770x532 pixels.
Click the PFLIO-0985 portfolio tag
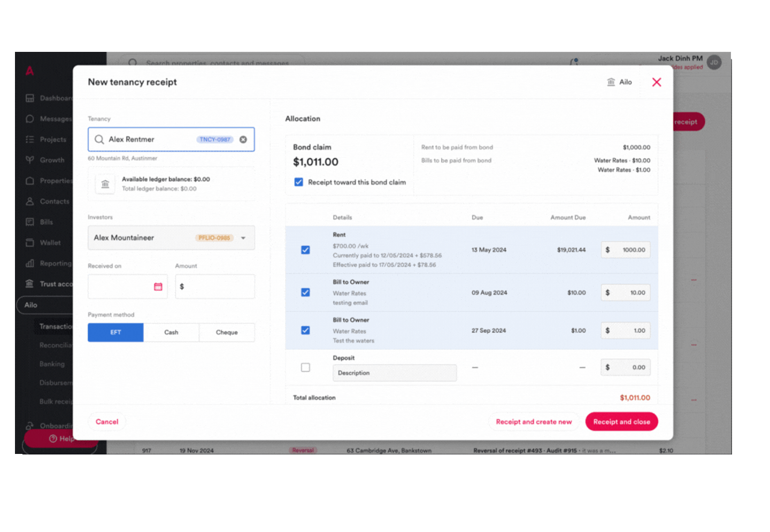point(214,238)
